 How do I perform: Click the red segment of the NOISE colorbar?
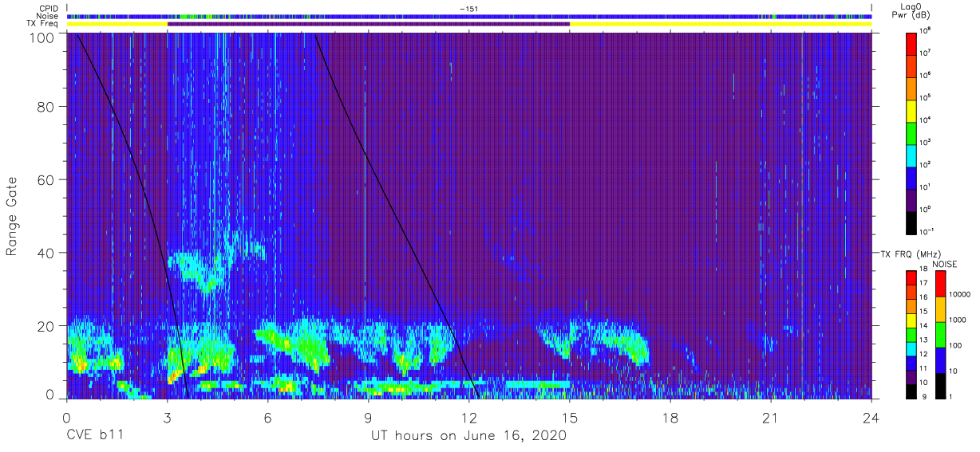(x=940, y=284)
